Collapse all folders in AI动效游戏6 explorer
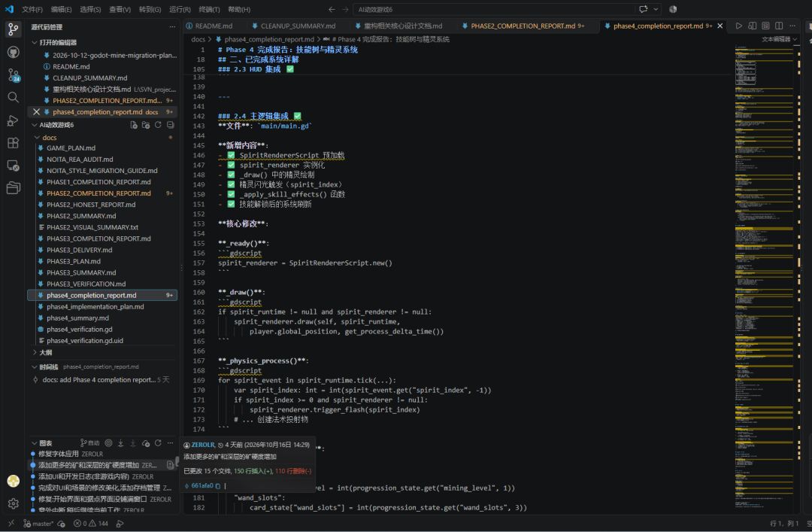This screenshot has height=532, width=812. 171,125
